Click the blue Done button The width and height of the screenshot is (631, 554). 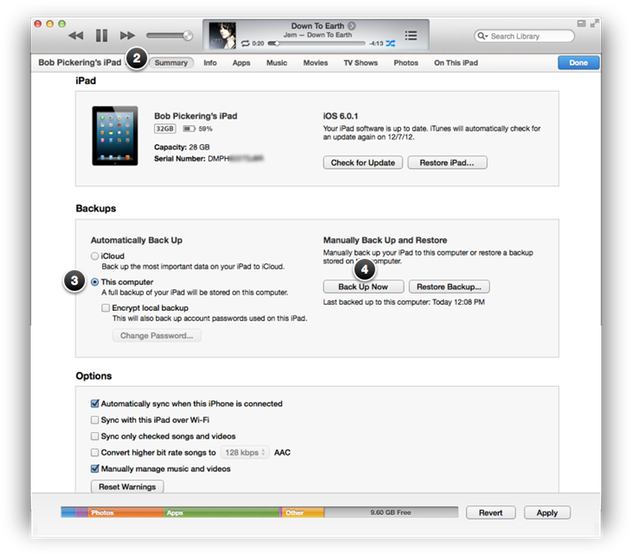tap(578, 63)
